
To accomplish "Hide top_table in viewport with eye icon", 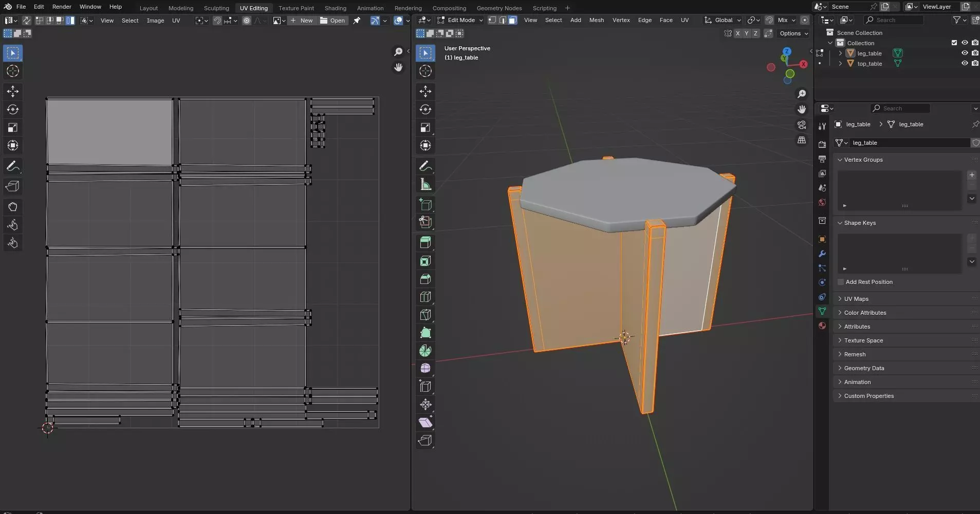I will (x=965, y=63).
